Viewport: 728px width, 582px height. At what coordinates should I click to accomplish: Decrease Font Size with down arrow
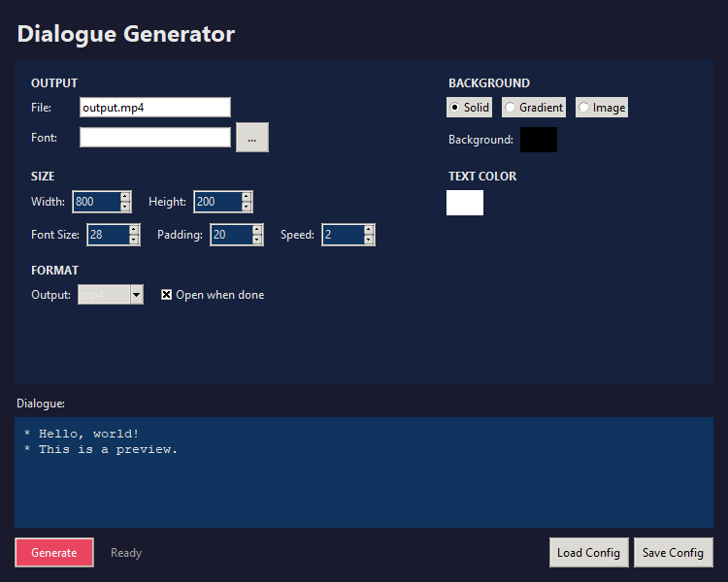(134, 240)
